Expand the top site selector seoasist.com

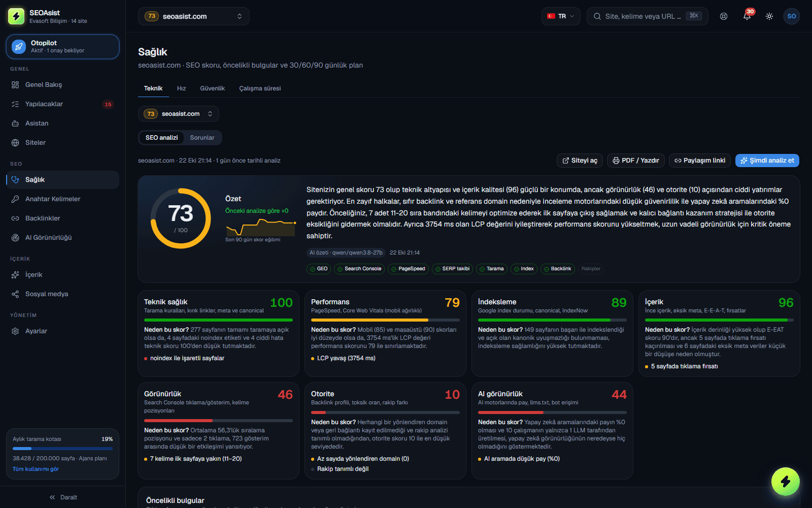(x=193, y=16)
